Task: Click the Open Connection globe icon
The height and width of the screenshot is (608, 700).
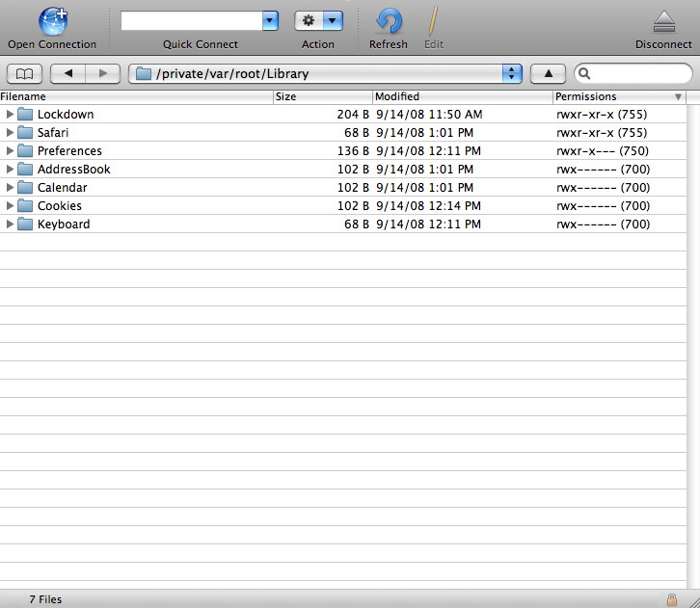Action: pos(53,21)
